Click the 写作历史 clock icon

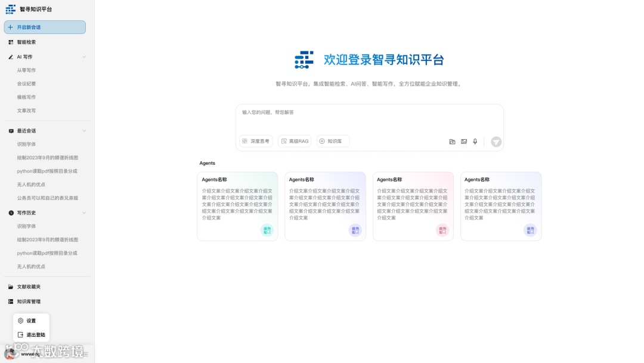click(x=11, y=213)
